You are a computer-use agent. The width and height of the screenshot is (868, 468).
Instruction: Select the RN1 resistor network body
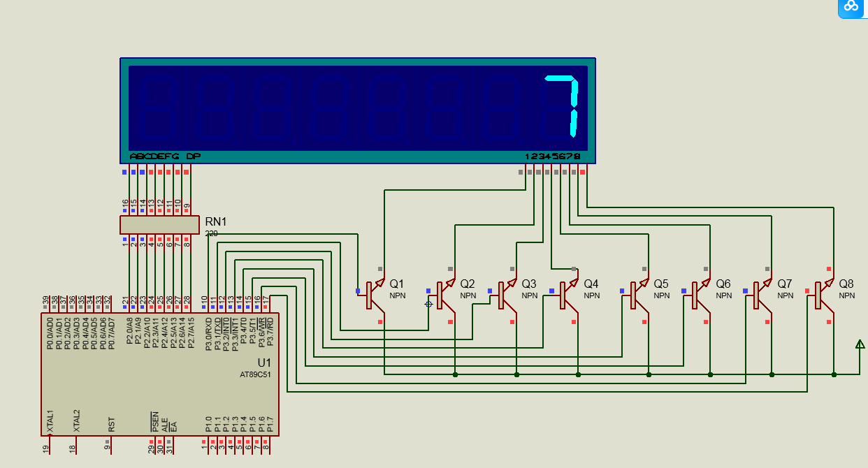(159, 224)
